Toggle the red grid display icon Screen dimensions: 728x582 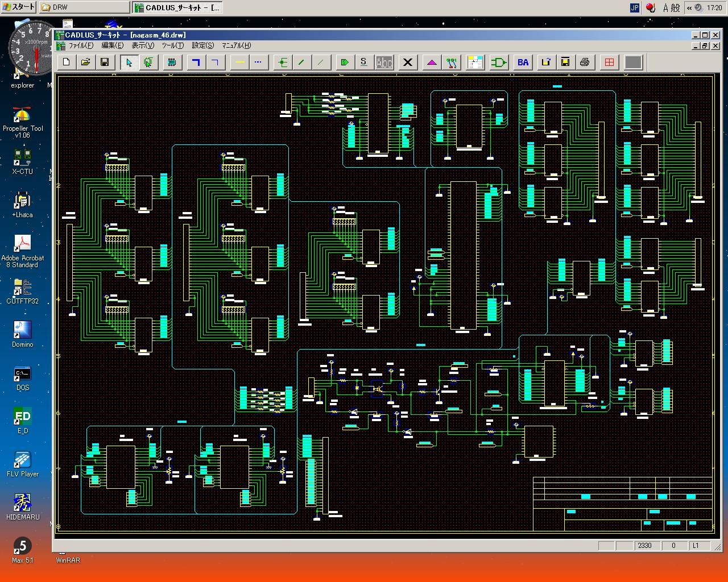point(610,63)
